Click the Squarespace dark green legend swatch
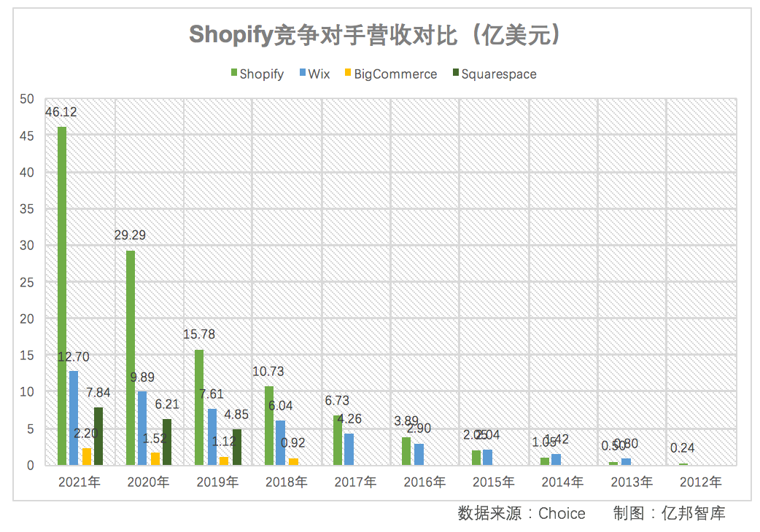The image size is (760, 532). [x=456, y=73]
